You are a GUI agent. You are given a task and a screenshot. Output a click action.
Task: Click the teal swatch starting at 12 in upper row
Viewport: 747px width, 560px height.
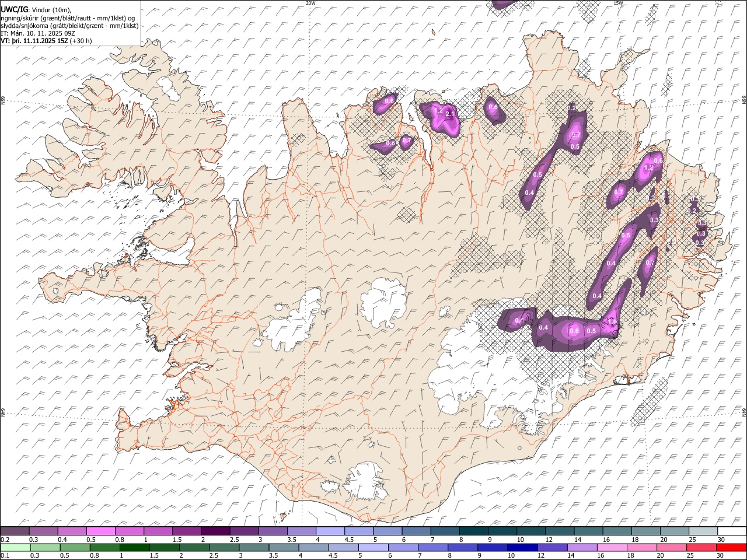[x=559, y=531]
